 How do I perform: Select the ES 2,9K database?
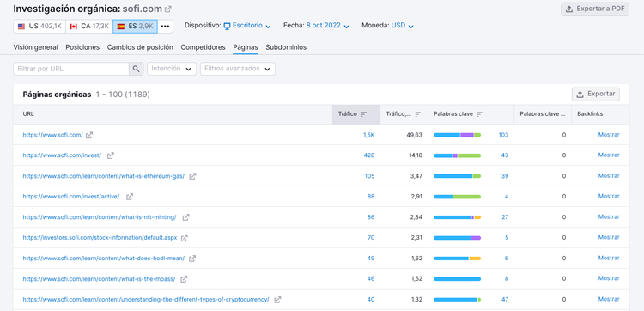click(x=135, y=27)
